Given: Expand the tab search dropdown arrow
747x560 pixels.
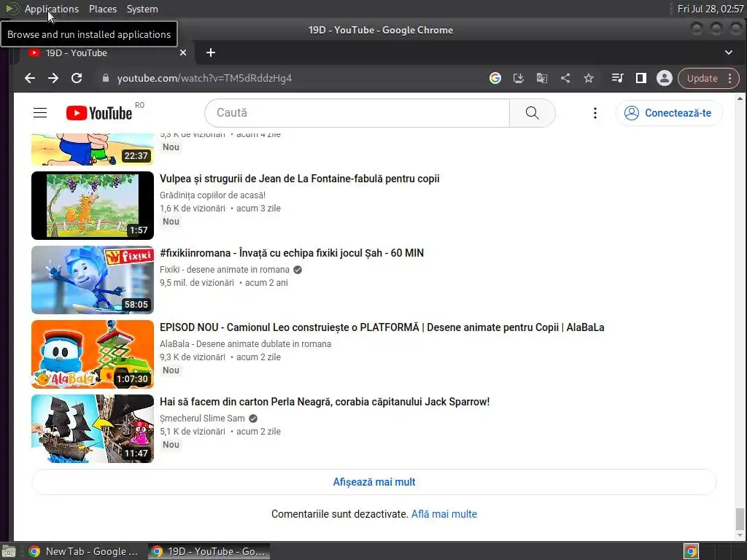Looking at the screenshot, I should (729, 52).
